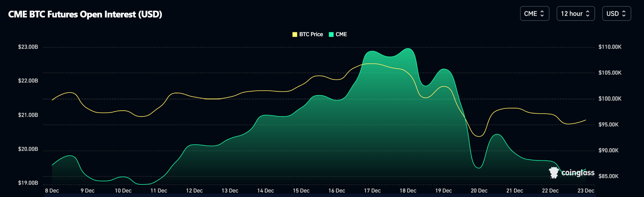Click the green CME peak above 18 Dec

(x=408, y=49)
